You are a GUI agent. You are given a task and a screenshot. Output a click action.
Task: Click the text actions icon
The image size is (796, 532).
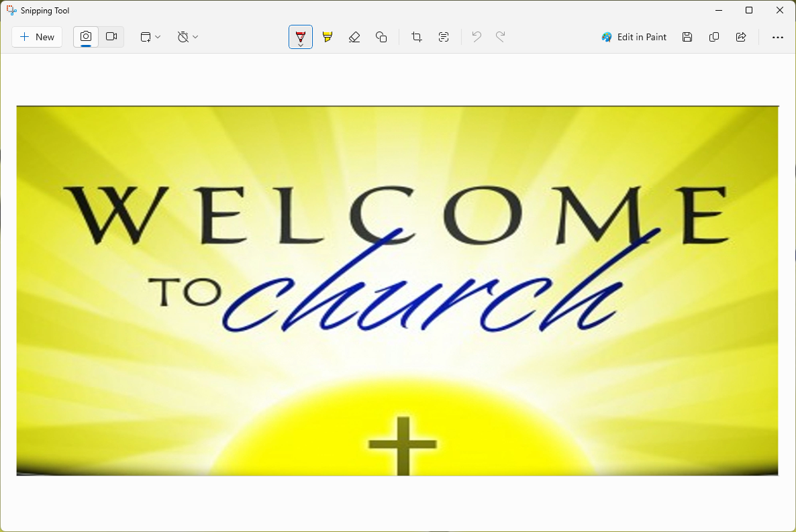click(444, 37)
